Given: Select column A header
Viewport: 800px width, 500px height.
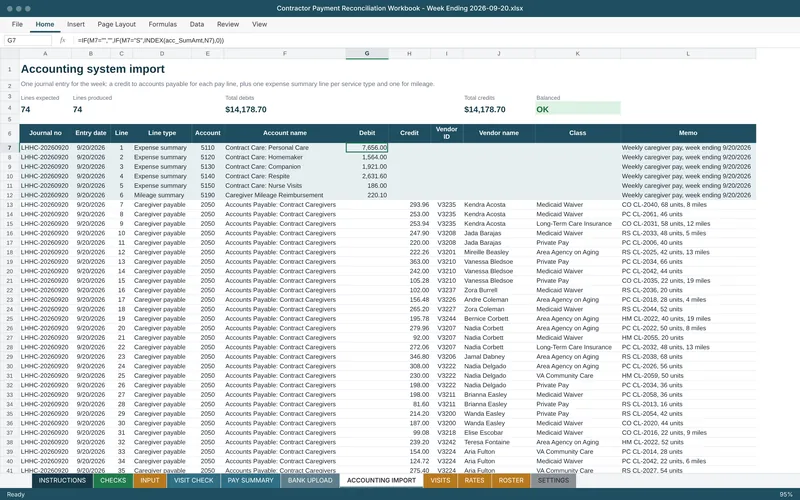Looking at the screenshot, I should [45, 54].
